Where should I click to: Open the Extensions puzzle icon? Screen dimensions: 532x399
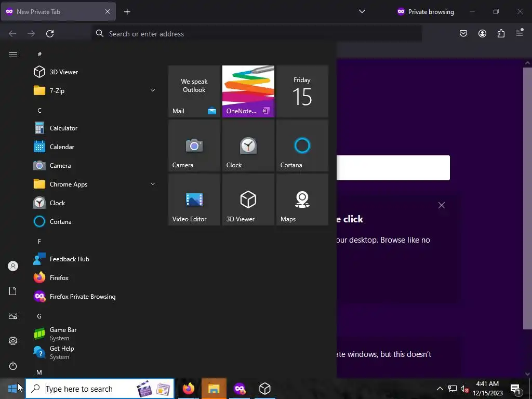pyautogui.click(x=501, y=33)
